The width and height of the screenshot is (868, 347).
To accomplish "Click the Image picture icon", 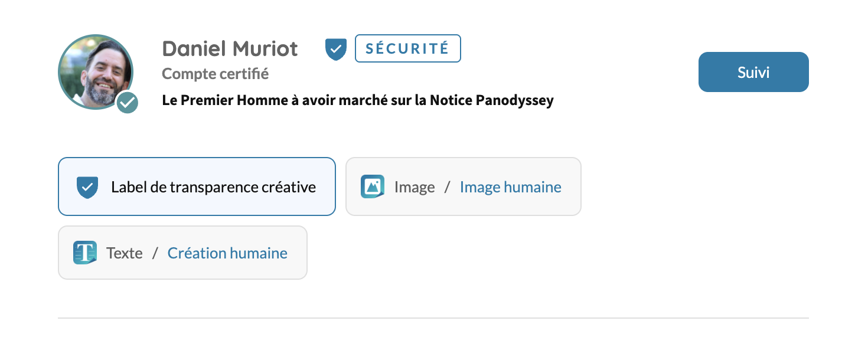I will pyautogui.click(x=372, y=186).
